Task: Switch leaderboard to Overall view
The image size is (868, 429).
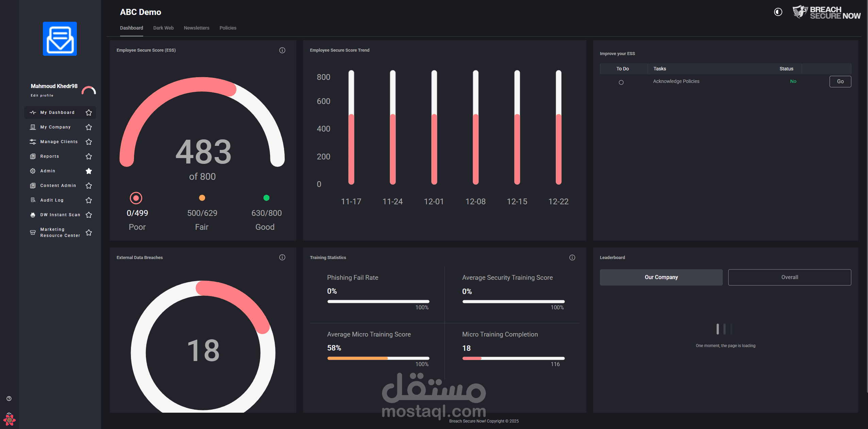Action: click(x=789, y=277)
